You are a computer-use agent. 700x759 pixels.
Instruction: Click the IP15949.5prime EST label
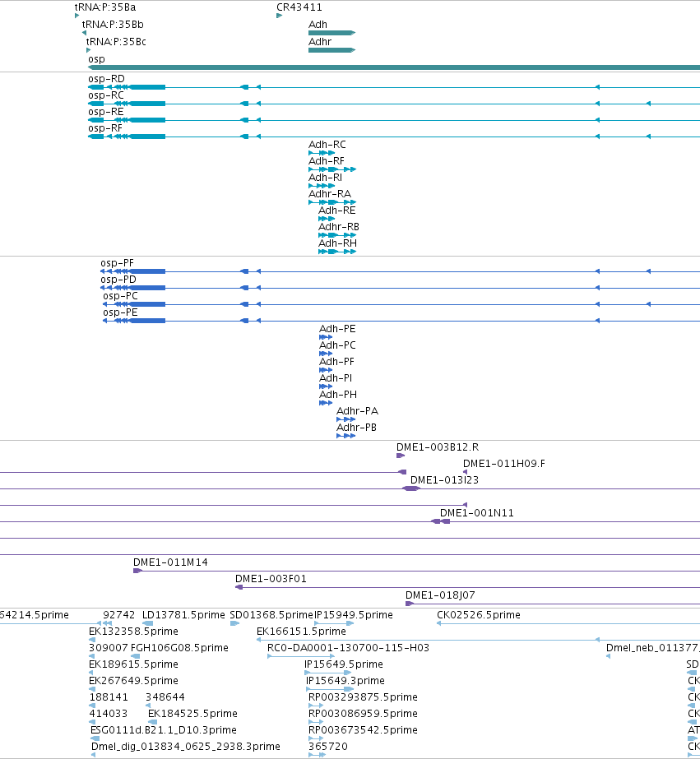(x=354, y=615)
